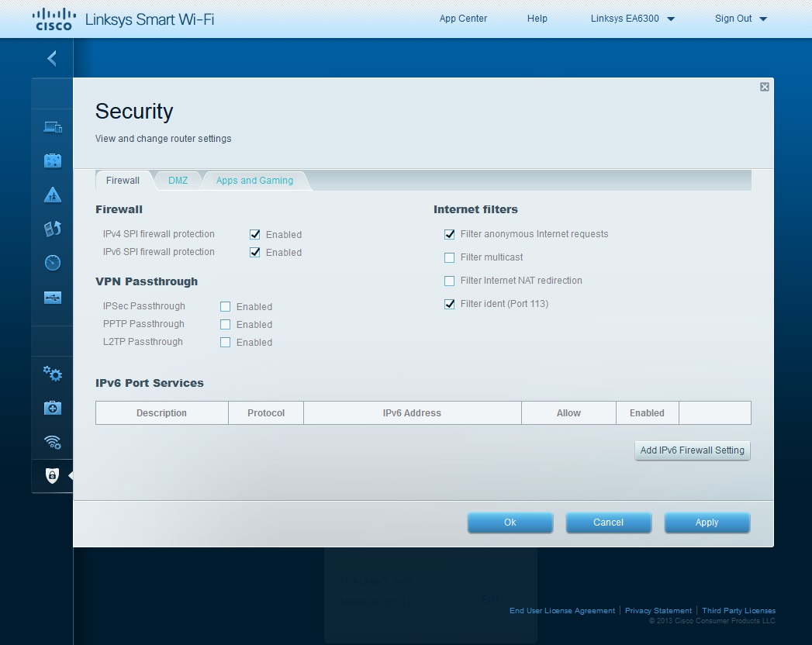Open Wireless settings Wi-Fi icon

[x=52, y=442]
